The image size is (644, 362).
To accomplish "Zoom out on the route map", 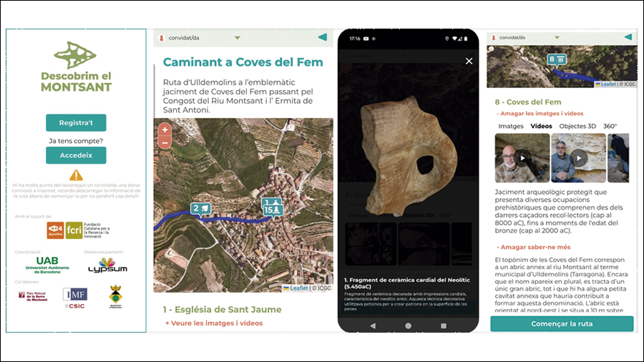I will tap(165, 142).
